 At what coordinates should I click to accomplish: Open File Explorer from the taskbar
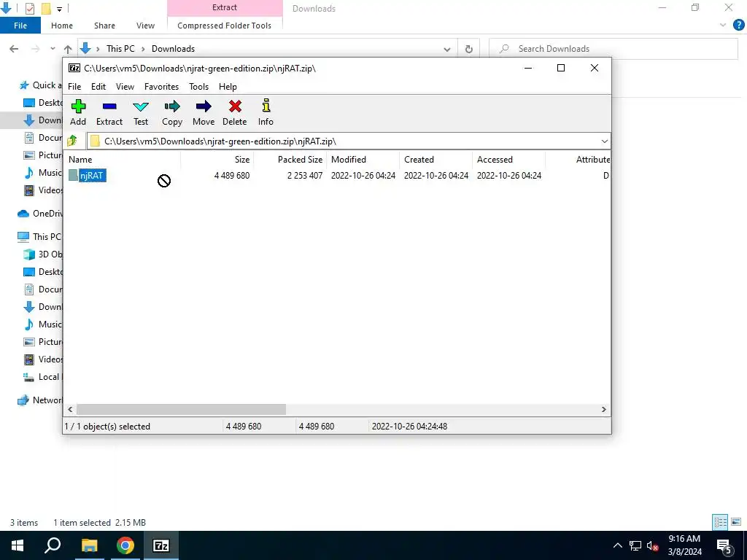coord(89,545)
